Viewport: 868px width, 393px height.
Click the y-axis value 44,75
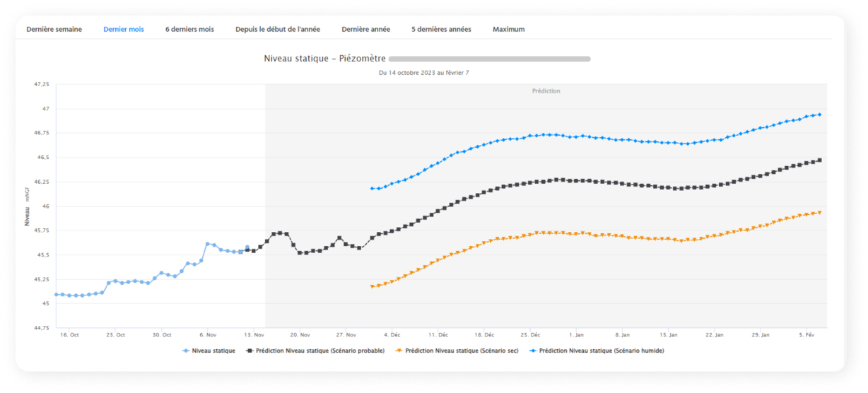pos(42,328)
